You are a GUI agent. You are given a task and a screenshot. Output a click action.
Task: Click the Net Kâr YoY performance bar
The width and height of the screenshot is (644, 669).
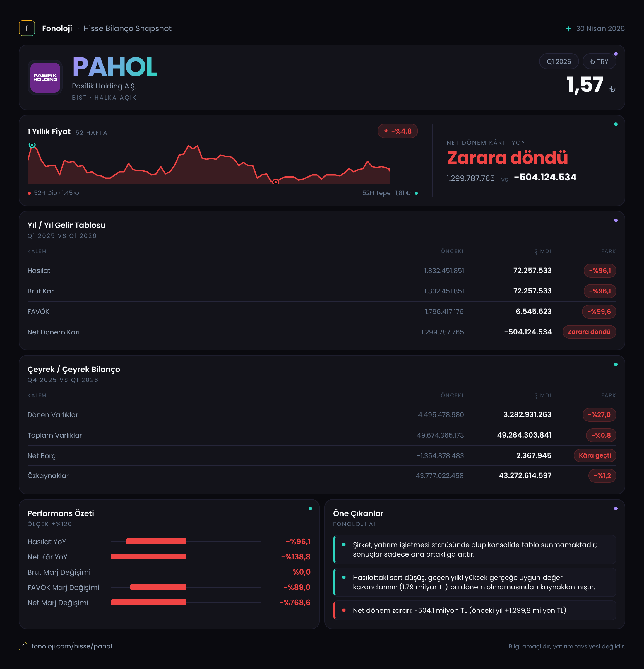coord(148,557)
